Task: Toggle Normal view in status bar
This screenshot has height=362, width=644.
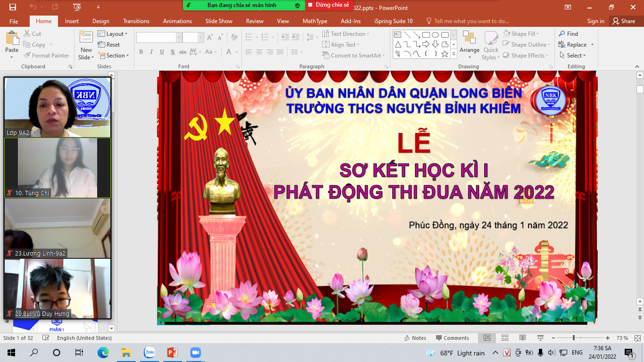Action: (x=487, y=338)
